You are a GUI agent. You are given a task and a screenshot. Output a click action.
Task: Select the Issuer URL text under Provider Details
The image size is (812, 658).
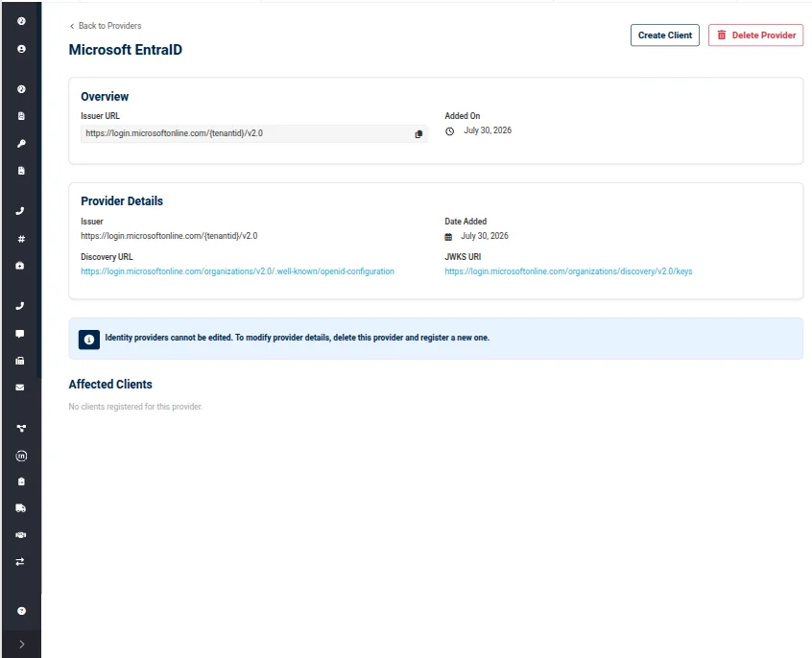tap(169, 236)
